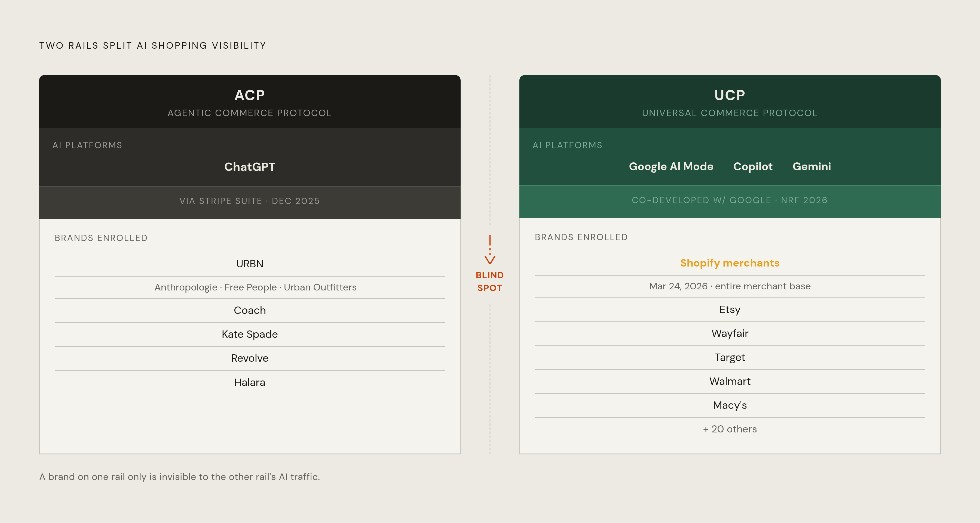
Task: Click the AI Platforms label in UCP card
Action: click(567, 145)
